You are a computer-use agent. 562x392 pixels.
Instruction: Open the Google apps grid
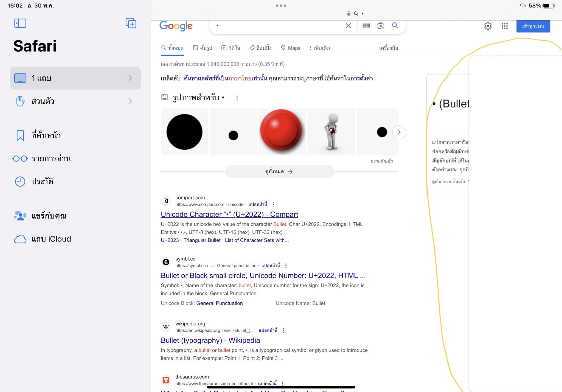point(505,26)
